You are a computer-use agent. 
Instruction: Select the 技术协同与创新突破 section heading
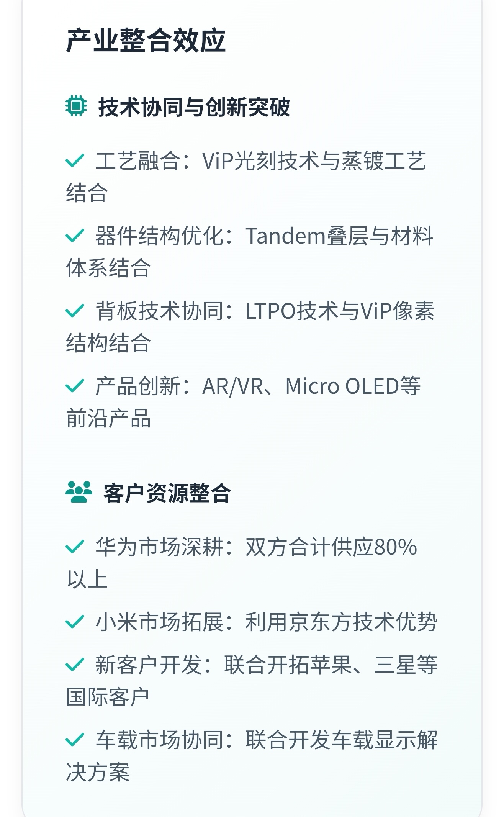pos(194,107)
